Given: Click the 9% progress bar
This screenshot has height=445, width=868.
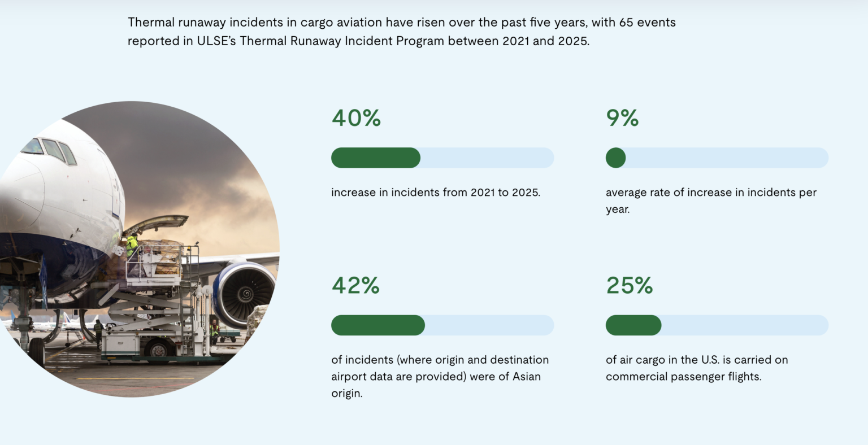Looking at the screenshot, I should [717, 158].
